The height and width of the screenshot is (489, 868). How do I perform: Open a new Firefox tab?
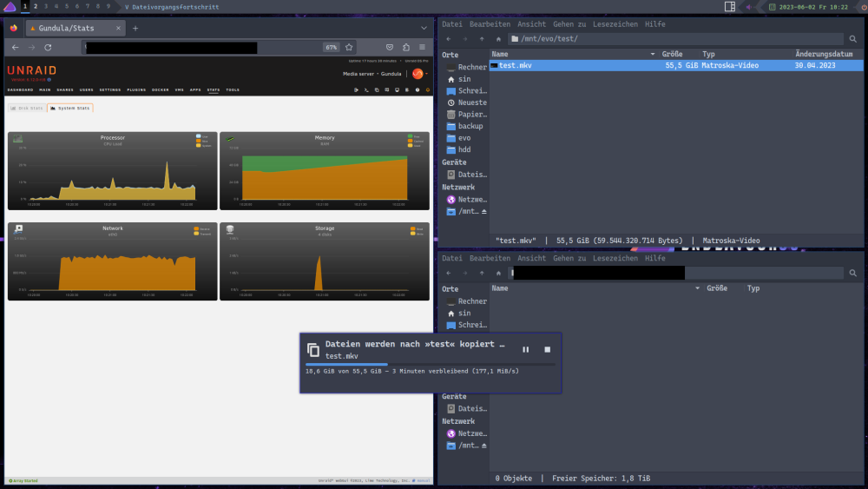[135, 29]
